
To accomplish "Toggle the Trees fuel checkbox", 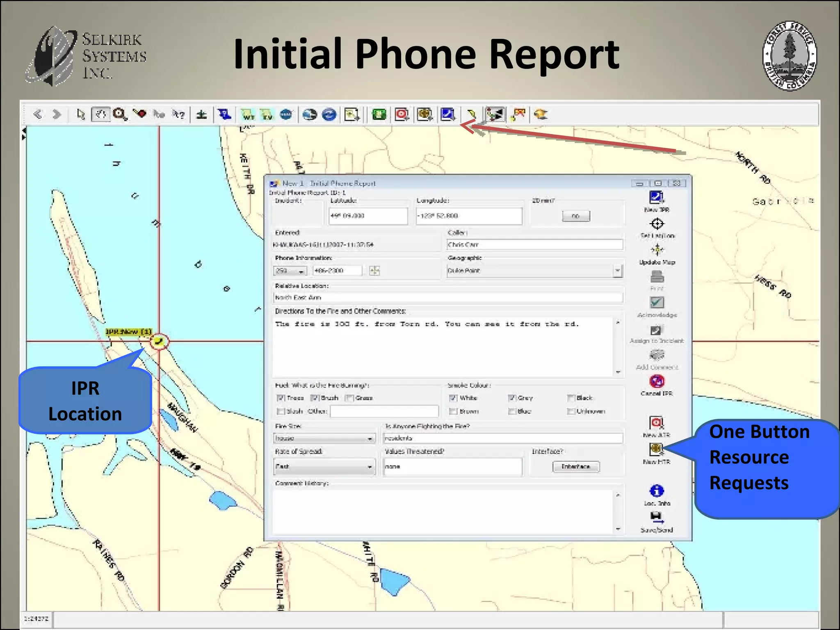I will (x=281, y=398).
